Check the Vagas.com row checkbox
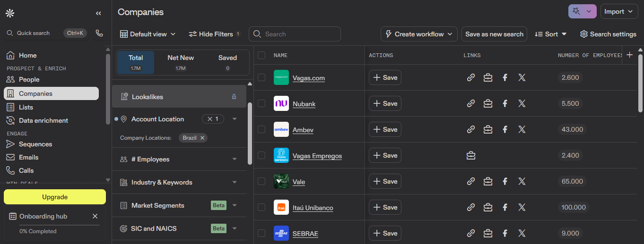The width and height of the screenshot is (644, 244). pos(261,77)
